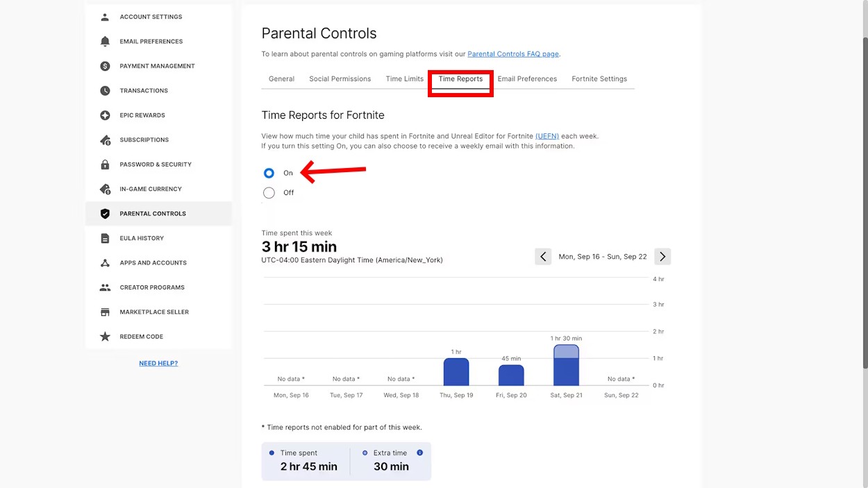This screenshot has width=868, height=488.
Task: Click the Subscriptions icon in sidebar
Action: pos(105,140)
